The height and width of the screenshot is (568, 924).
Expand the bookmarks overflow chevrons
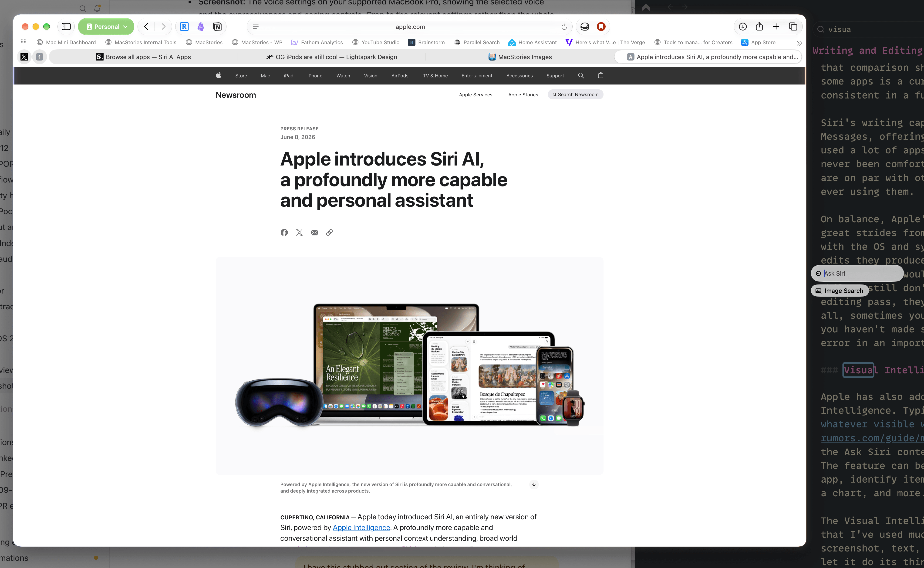(799, 43)
